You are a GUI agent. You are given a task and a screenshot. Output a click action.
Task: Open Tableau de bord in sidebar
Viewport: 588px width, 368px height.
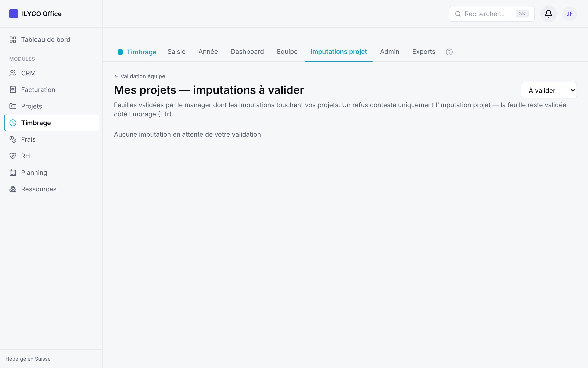coord(51,40)
